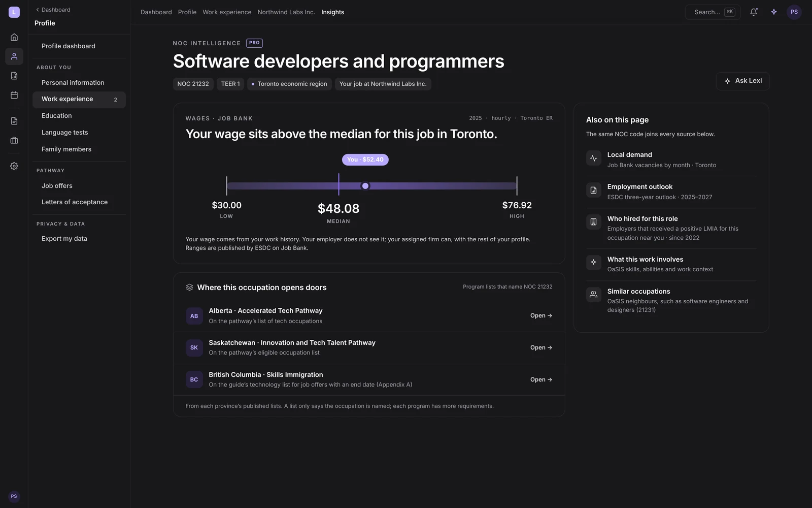Click the Employment outlook document icon
This screenshot has width=812, height=508.
pyautogui.click(x=593, y=190)
